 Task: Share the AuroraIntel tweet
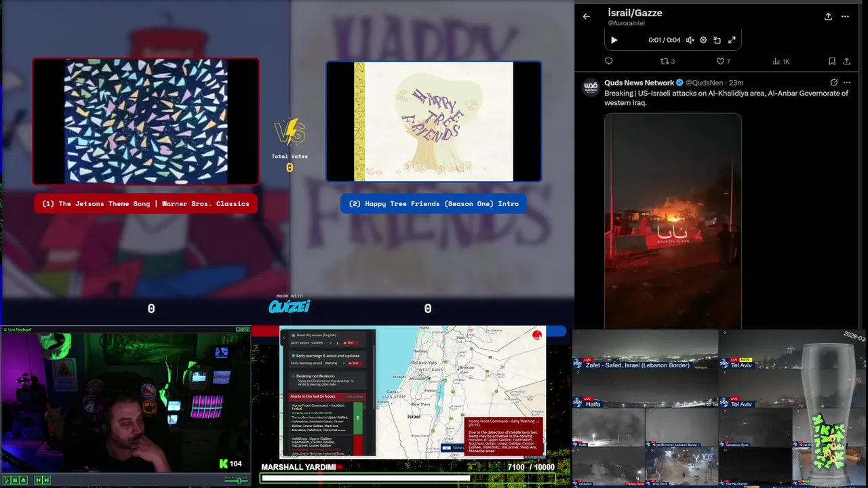[x=847, y=61]
